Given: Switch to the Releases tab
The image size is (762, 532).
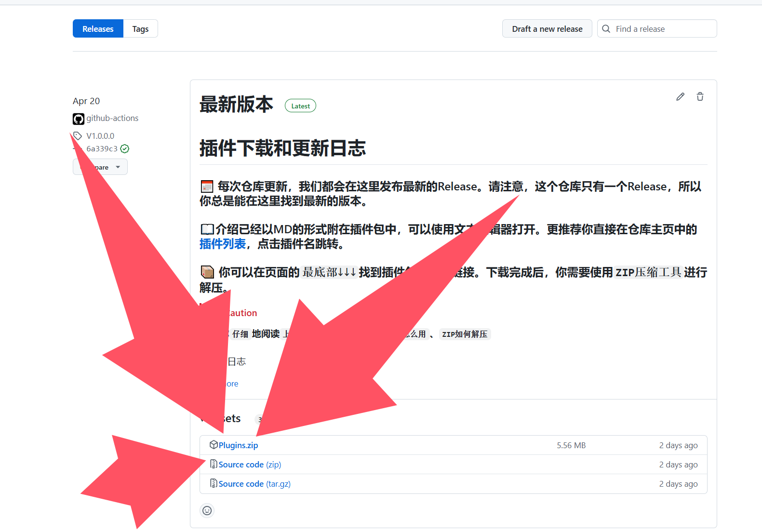Looking at the screenshot, I should point(98,29).
